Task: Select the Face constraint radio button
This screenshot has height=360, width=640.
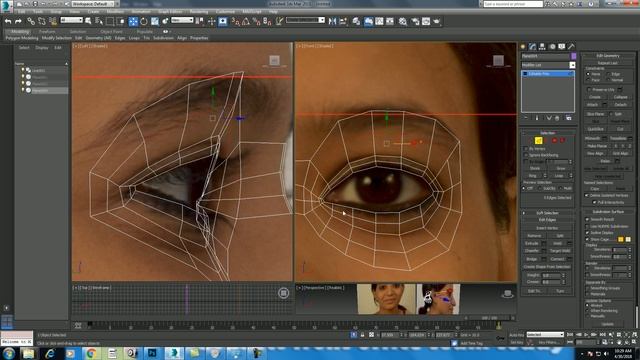Action: [588, 80]
